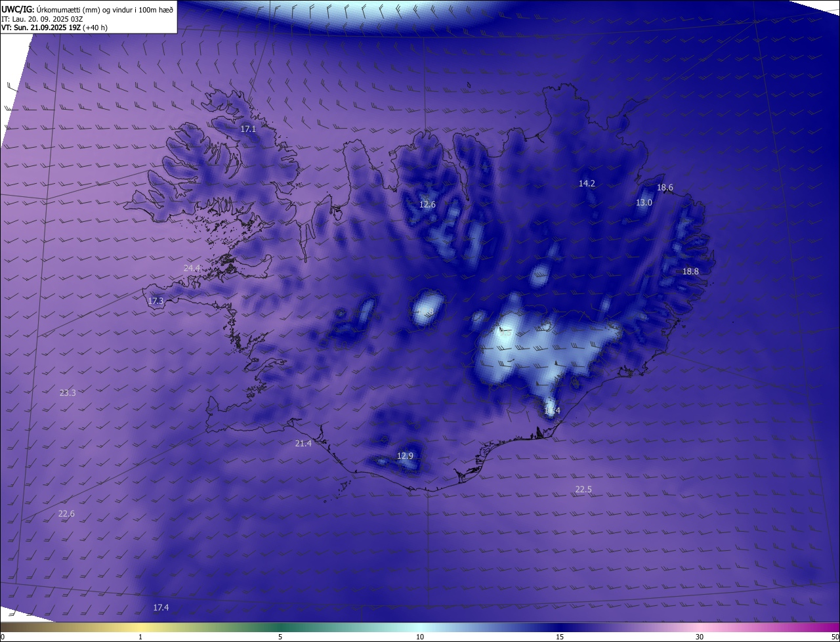Click the 21.4 value label
This screenshot has width=840, height=642.
[x=303, y=444]
